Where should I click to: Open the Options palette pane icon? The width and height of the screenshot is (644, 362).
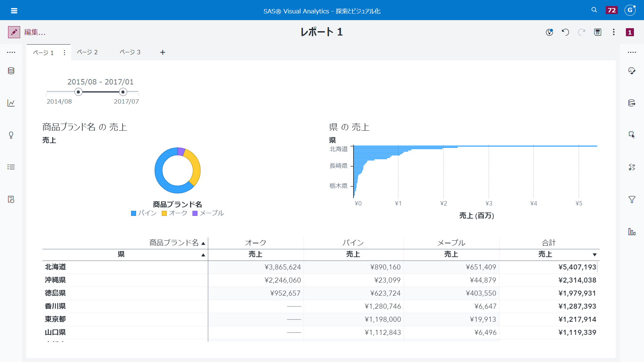632,71
